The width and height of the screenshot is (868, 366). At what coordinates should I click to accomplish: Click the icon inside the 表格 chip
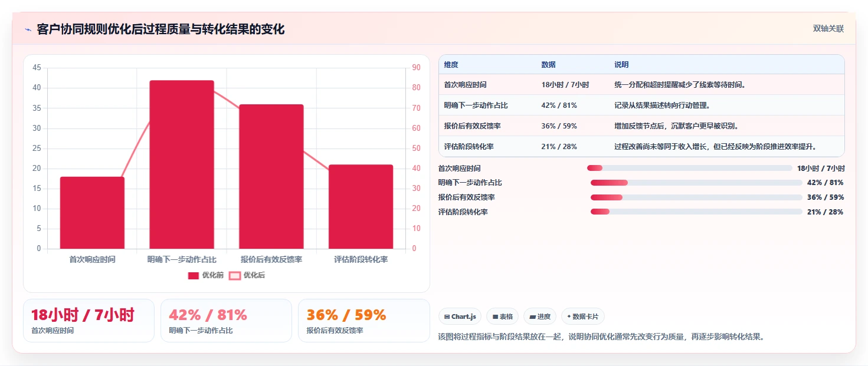coord(495,316)
